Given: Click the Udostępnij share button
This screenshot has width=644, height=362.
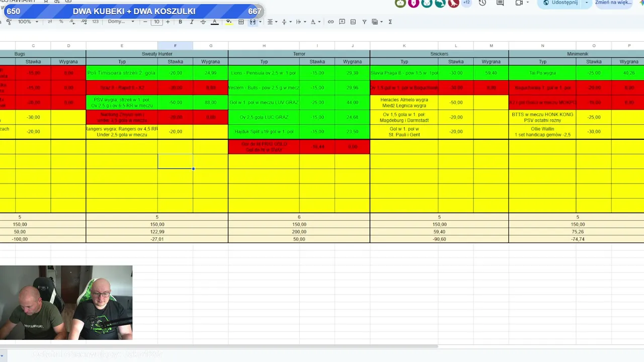Looking at the screenshot, I should (560, 3).
